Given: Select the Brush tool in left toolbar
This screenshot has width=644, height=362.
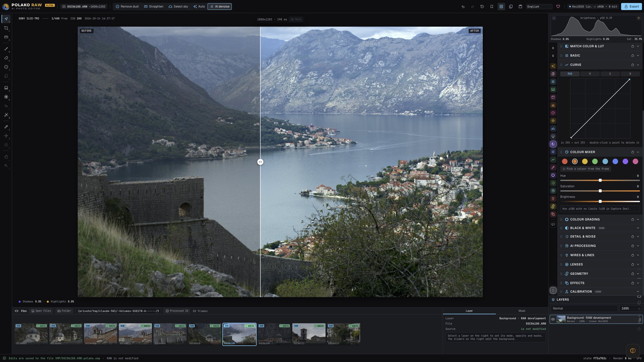Looking at the screenshot, I should pyautogui.click(x=6, y=49).
